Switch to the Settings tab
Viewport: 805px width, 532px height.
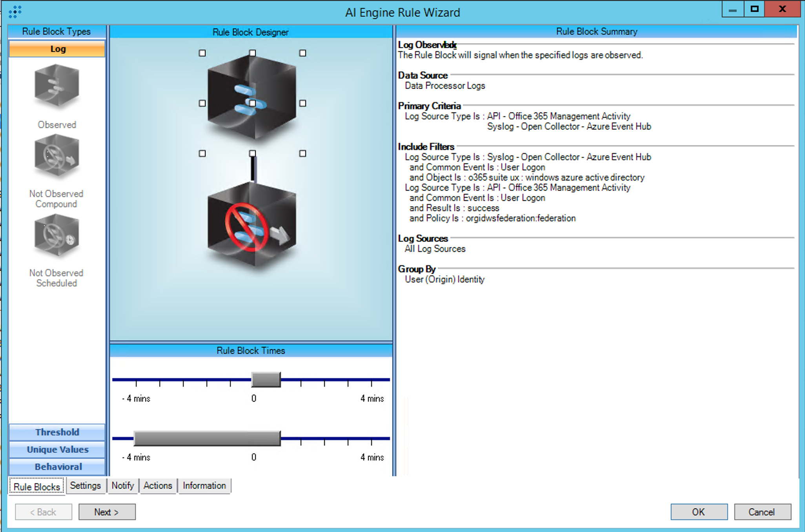pyautogui.click(x=85, y=486)
